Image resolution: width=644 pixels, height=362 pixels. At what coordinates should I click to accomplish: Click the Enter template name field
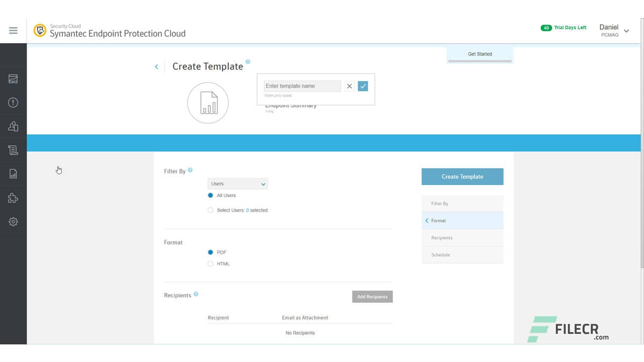tap(302, 86)
